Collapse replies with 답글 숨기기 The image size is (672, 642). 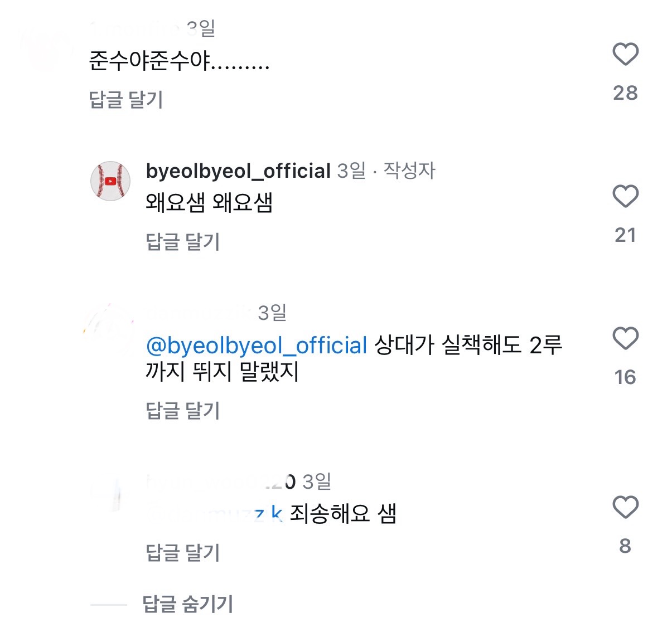(187, 604)
